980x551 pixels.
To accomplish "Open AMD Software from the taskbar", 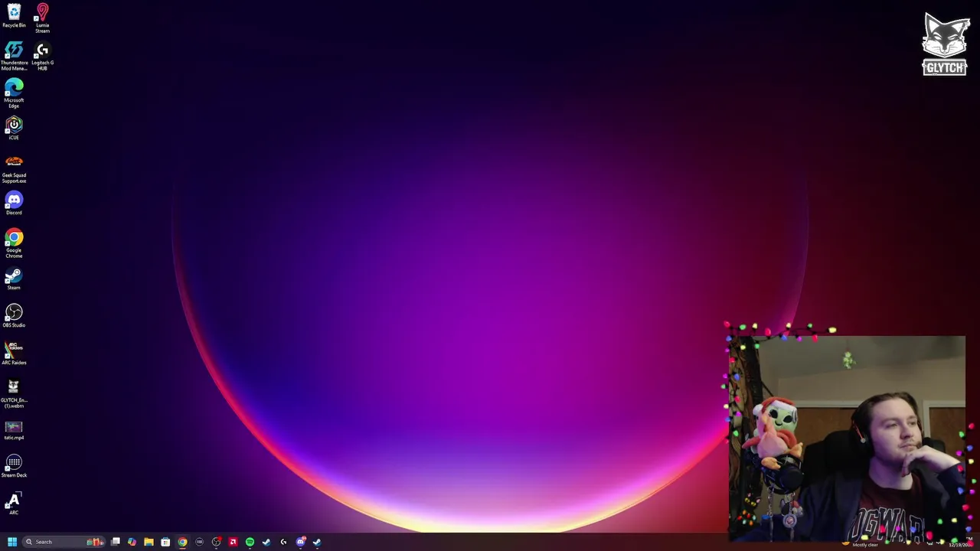I will click(233, 542).
